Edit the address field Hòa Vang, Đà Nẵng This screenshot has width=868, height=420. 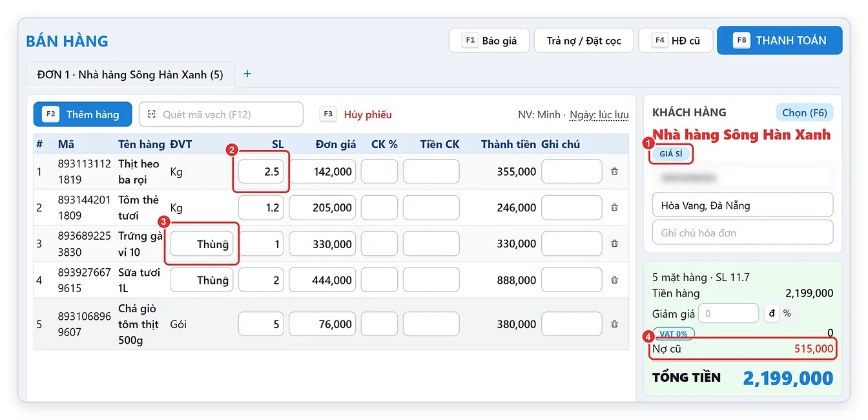pyautogui.click(x=743, y=205)
